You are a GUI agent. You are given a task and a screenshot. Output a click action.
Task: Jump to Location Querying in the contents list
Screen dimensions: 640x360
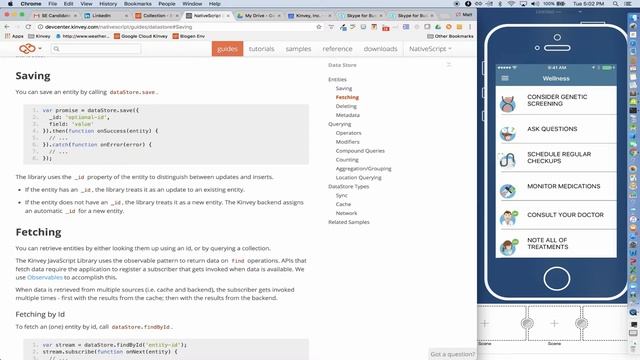coord(358,178)
